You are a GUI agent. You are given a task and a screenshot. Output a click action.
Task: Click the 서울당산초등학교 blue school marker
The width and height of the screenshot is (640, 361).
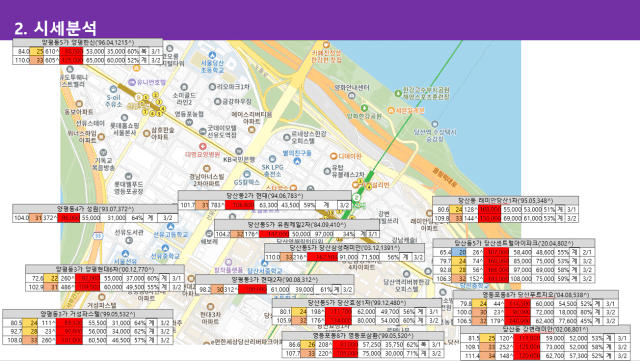pyautogui.click(x=211, y=55)
